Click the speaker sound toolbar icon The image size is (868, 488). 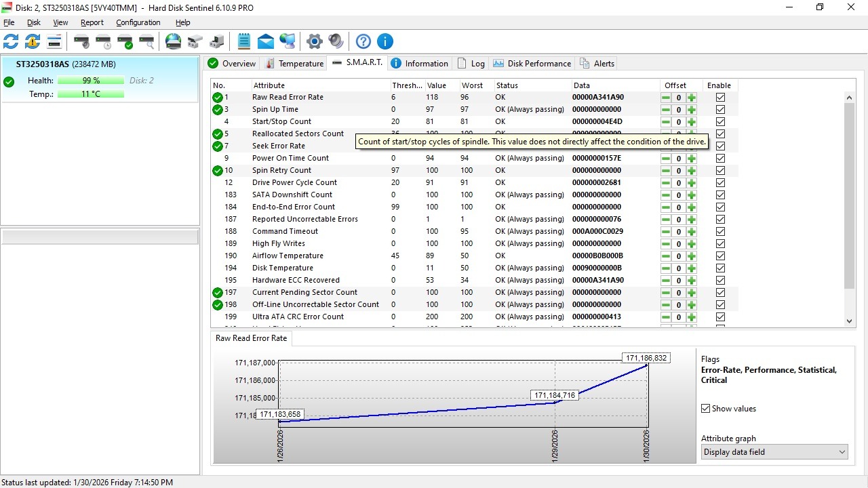(336, 41)
